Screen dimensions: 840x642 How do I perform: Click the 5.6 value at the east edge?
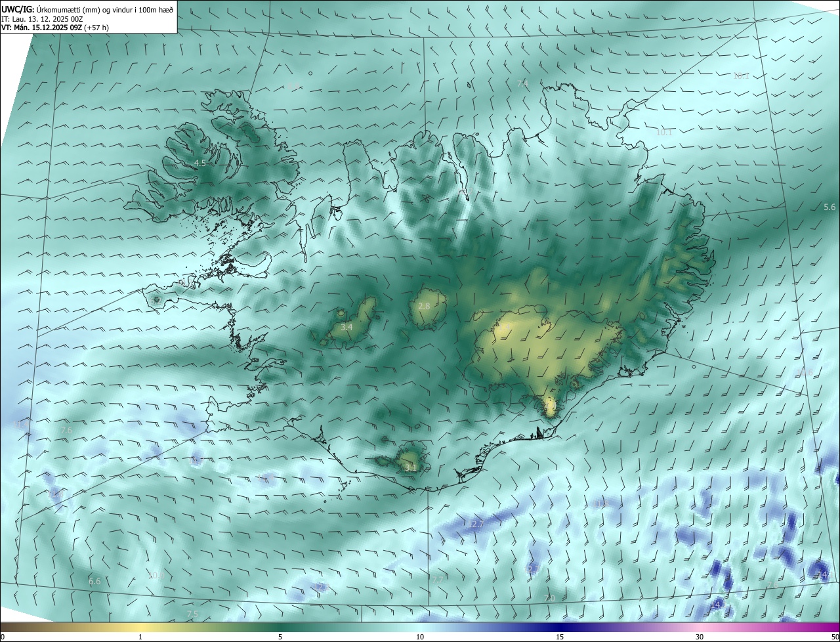(x=829, y=207)
